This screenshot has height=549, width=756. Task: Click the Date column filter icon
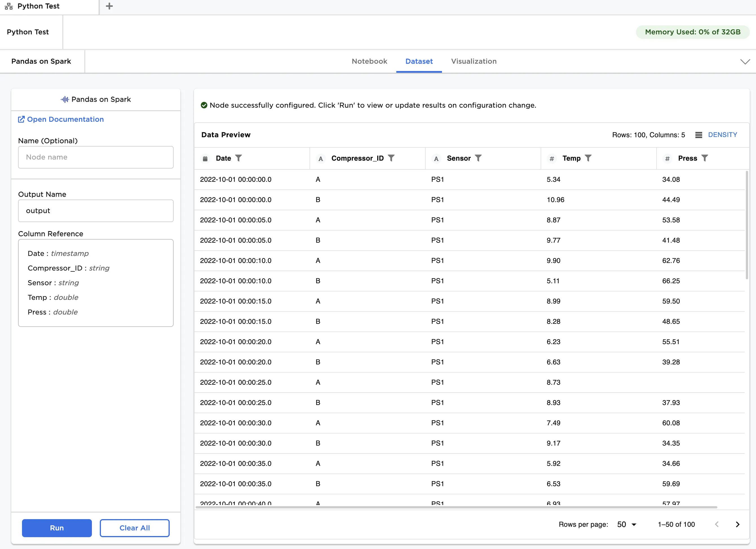[x=238, y=158]
